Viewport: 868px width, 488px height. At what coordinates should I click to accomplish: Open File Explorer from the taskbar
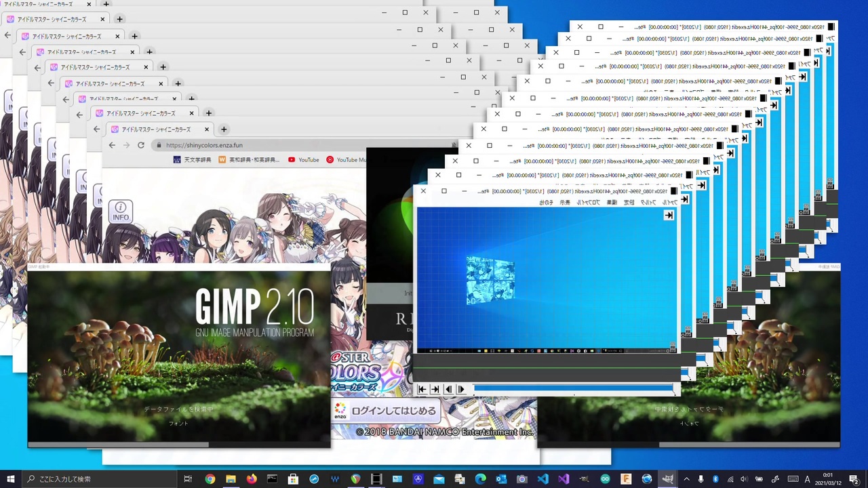(x=231, y=479)
